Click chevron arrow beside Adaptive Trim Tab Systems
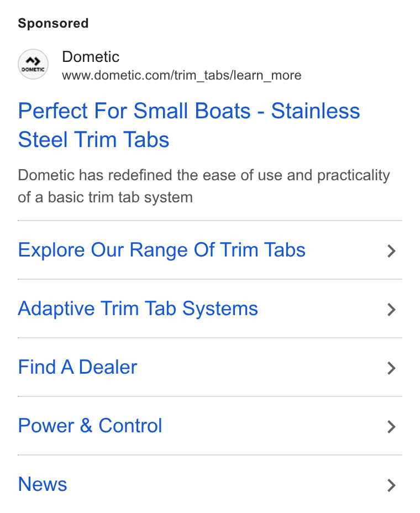 pos(391,310)
